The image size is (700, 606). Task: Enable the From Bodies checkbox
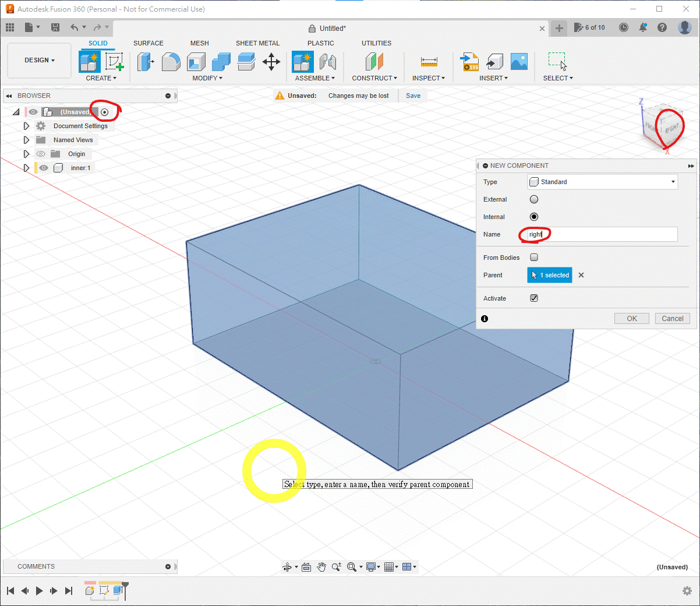pyautogui.click(x=534, y=258)
